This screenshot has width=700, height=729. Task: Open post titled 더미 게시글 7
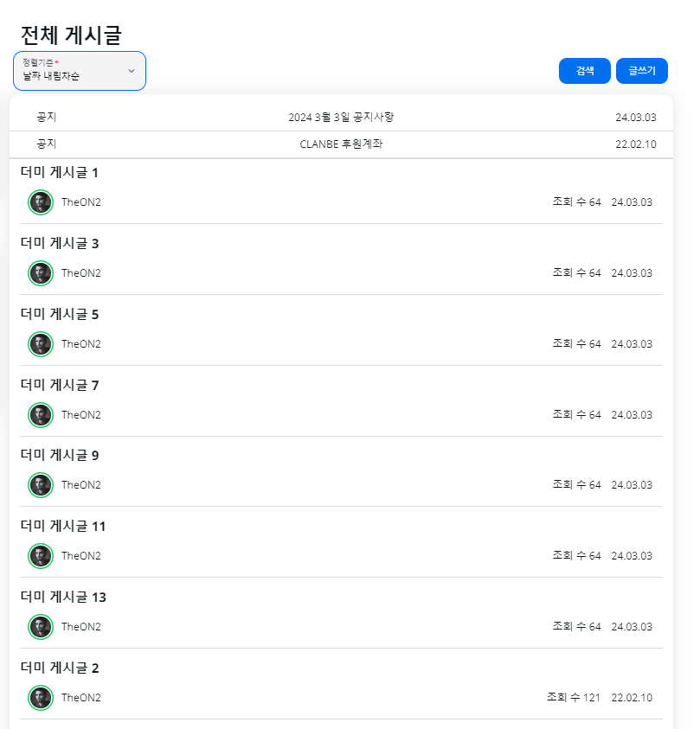[60, 385]
